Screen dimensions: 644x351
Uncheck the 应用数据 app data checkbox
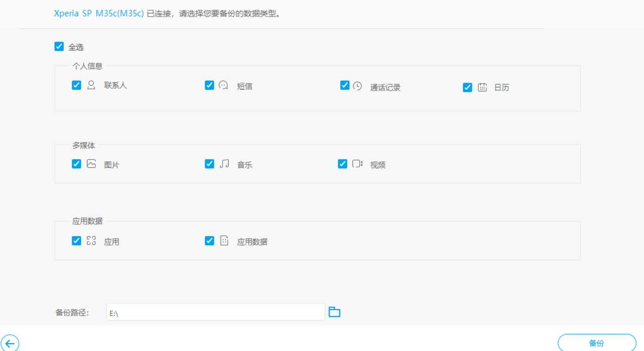pyautogui.click(x=210, y=240)
